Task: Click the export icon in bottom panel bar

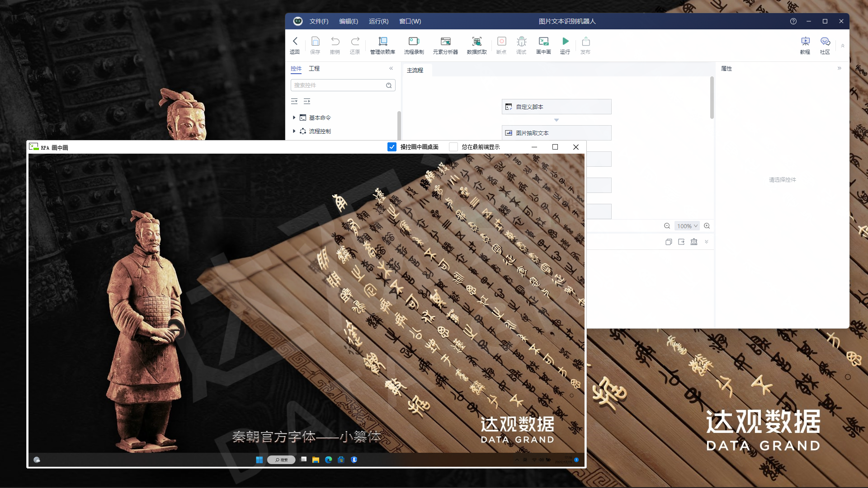Action: [681, 242]
